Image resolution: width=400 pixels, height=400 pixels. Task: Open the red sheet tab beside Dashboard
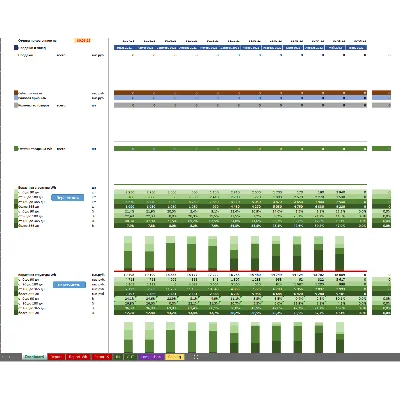click(x=56, y=357)
